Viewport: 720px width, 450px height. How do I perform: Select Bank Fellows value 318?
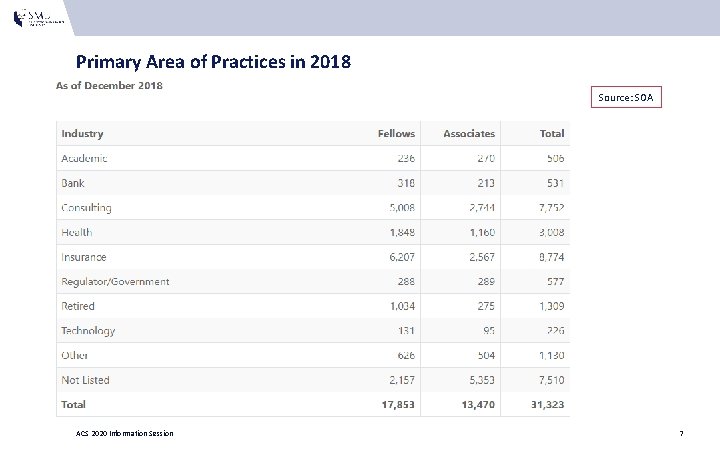pos(406,183)
